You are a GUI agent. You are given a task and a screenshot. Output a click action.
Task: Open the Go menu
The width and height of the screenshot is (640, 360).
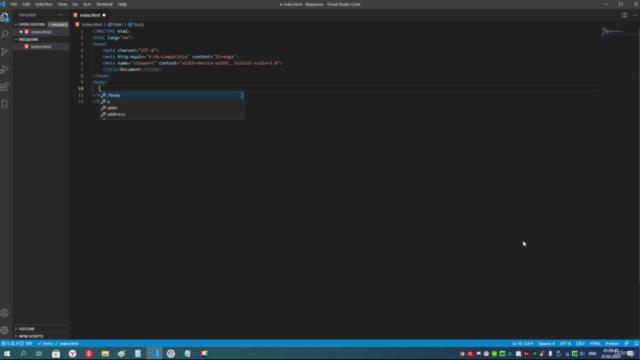(x=75, y=4)
